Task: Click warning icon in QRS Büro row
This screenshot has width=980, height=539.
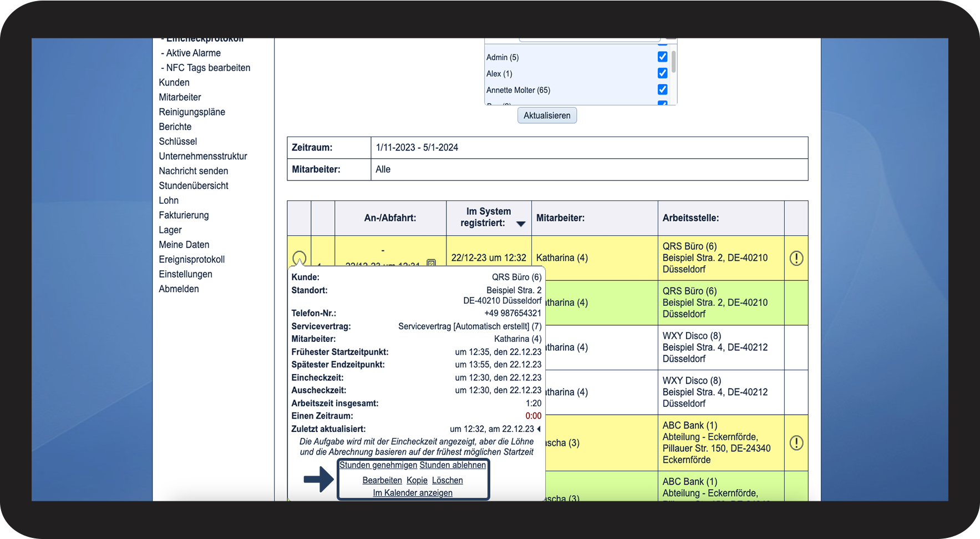Action: (x=796, y=258)
